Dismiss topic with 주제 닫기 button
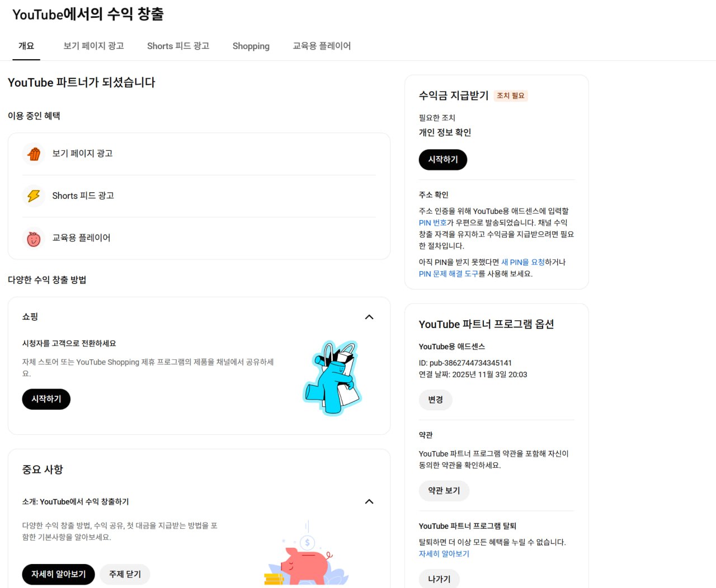Screen dimensions: 716x588 [x=125, y=574]
